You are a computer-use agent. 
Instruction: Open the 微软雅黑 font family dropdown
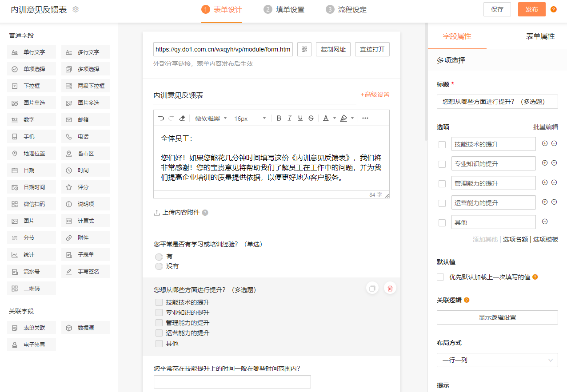pyautogui.click(x=211, y=118)
